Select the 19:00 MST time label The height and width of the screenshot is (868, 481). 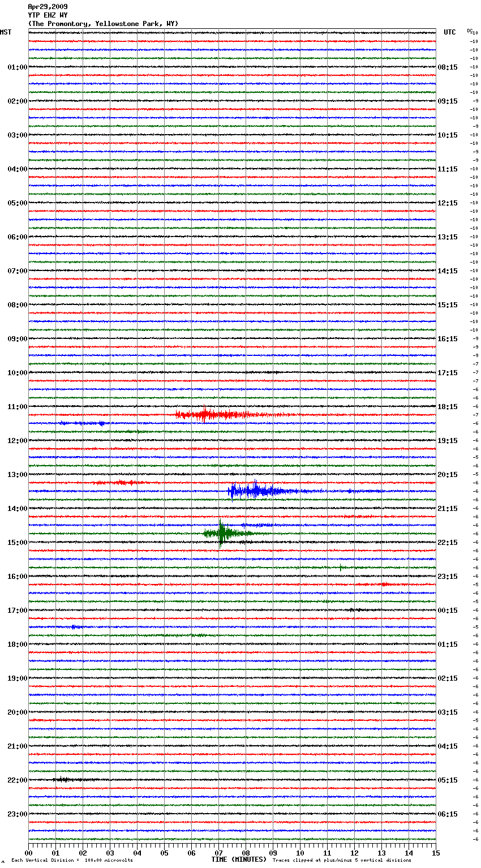tap(18, 678)
